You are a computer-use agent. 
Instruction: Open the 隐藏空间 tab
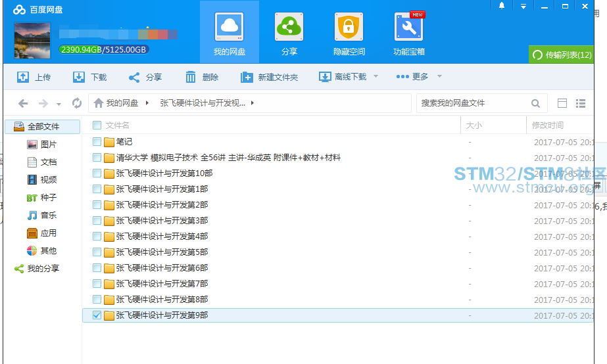click(349, 32)
